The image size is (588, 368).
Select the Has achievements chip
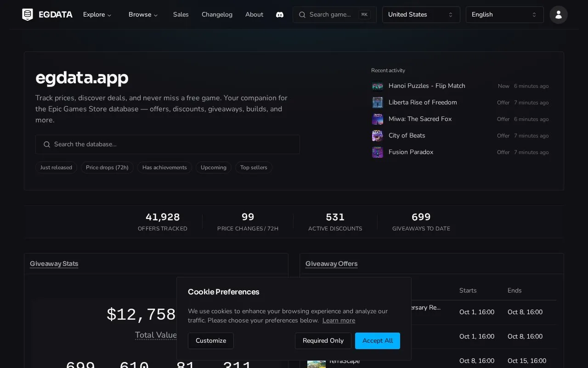164,167
